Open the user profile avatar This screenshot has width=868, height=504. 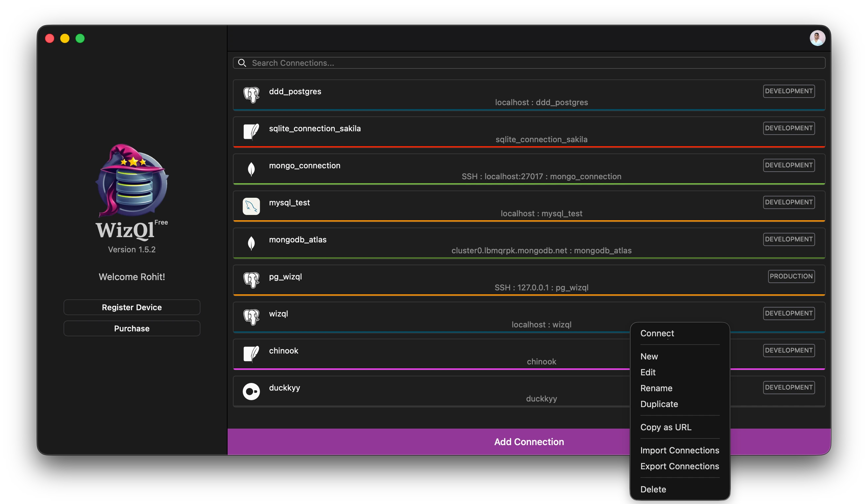coord(817,38)
